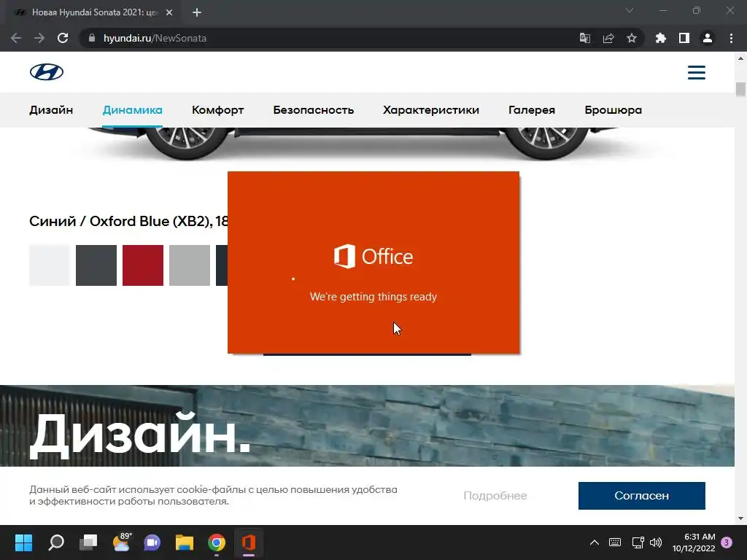Image resolution: width=747 pixels, height=560 pixels.
Task: Click the Hyundai logo on the page
Action: pyautogui.click(x=46, y=72)
